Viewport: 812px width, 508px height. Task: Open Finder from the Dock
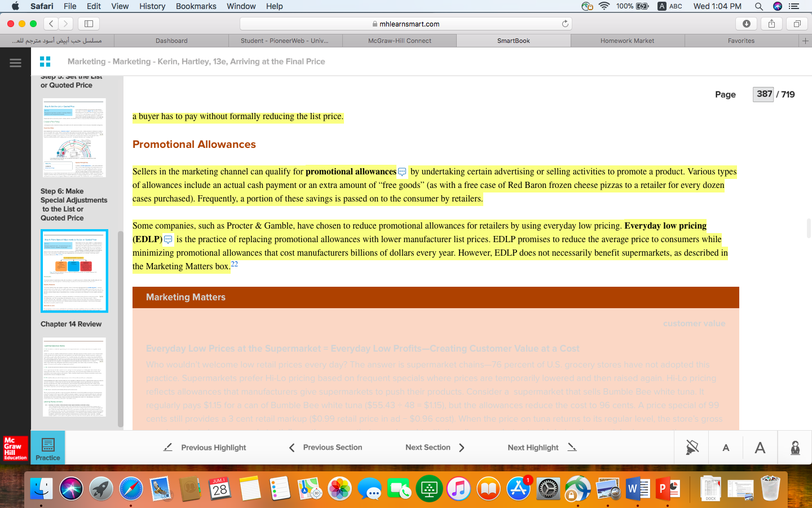click(41, 489)
